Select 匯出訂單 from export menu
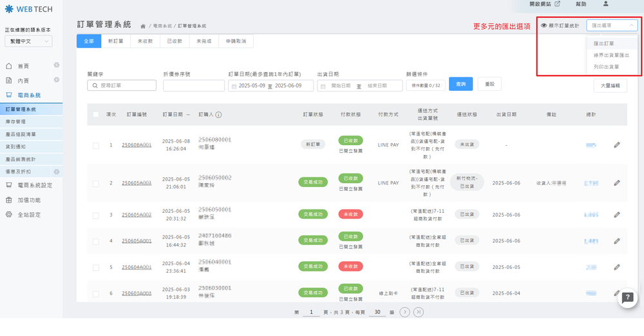 tap(612, 43)
